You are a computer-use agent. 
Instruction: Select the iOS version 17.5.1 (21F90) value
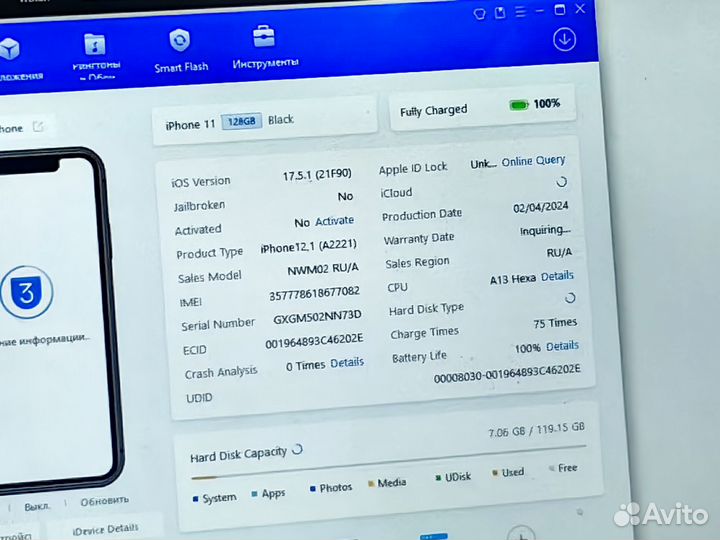(317, 174)
